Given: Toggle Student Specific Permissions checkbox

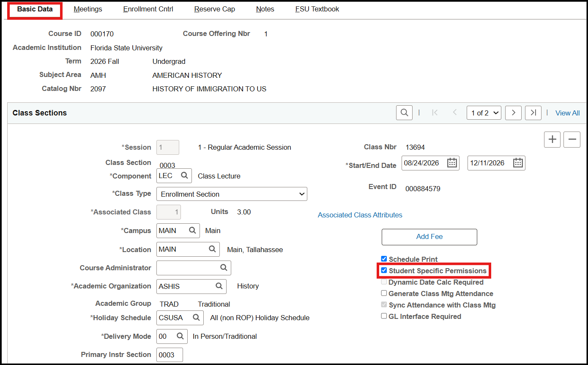Looking at the screenshot, I should [384, 270].
